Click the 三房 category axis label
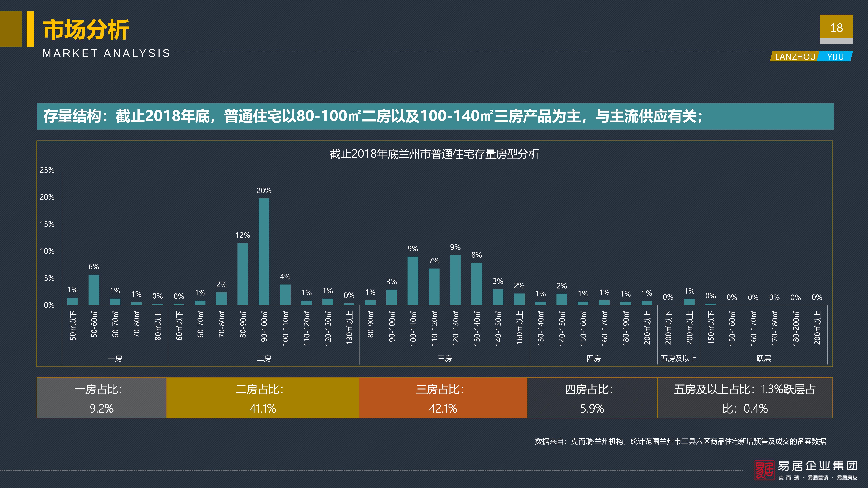 (444, 358)
